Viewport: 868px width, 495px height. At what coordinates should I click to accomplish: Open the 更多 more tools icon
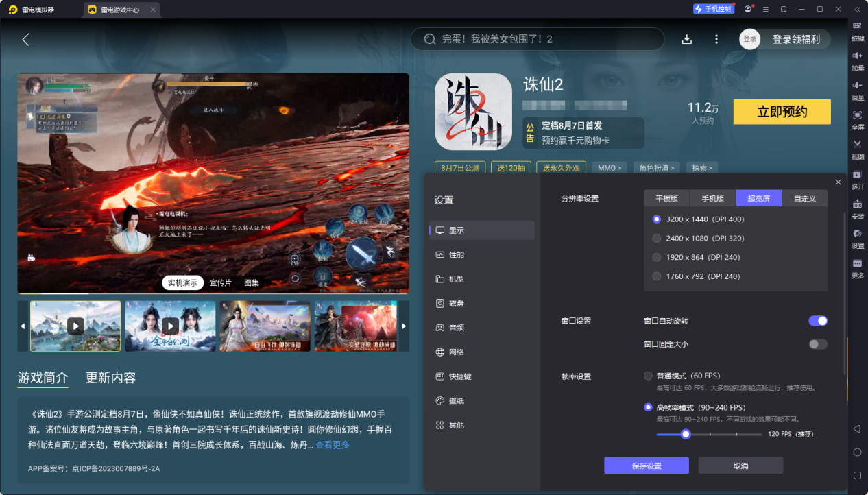(x=857, y=267)
